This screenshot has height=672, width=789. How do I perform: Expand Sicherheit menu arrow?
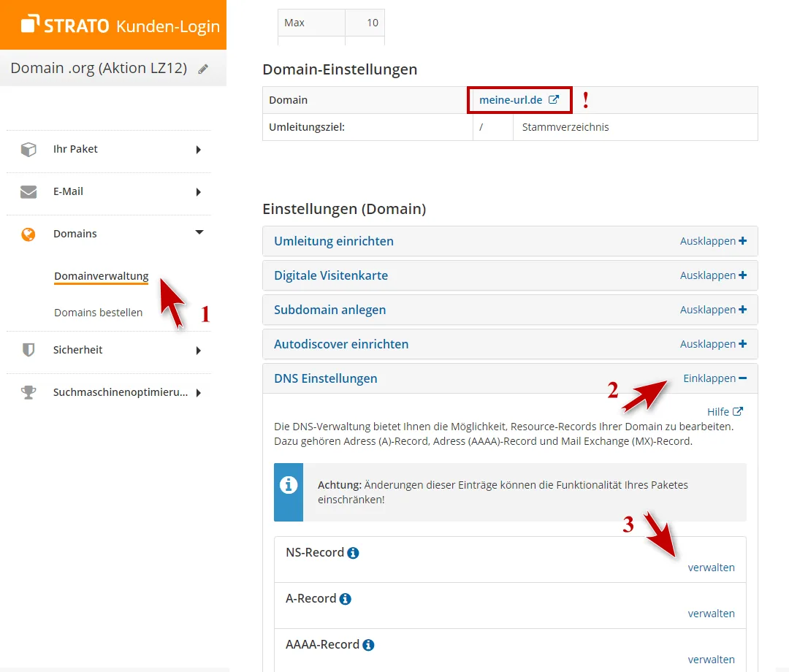198,350
